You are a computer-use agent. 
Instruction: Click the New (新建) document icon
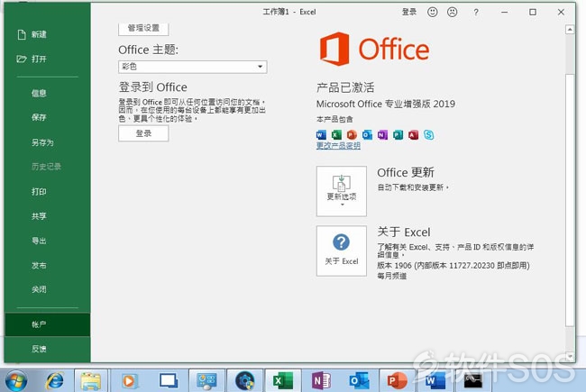22,34
